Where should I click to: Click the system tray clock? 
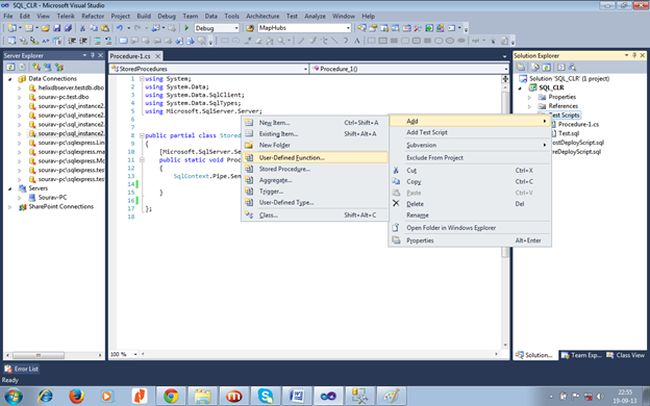625,397
